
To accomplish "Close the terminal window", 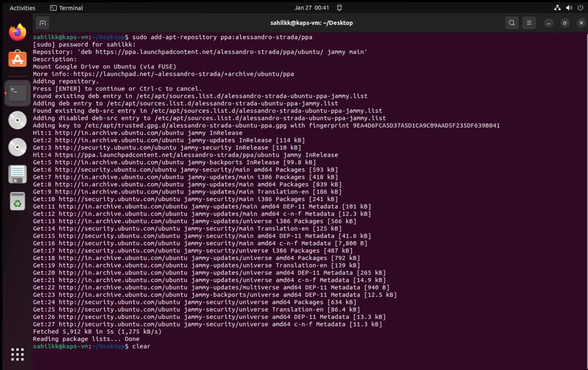I will coord(581,23).
